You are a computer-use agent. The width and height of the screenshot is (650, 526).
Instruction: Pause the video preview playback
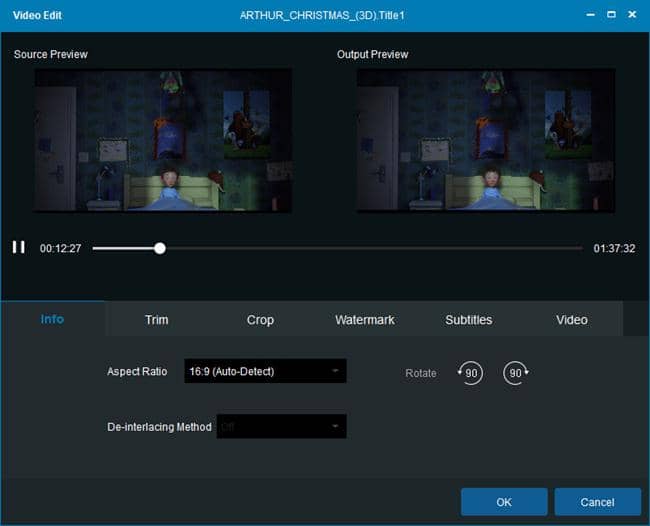click(19, 247)
